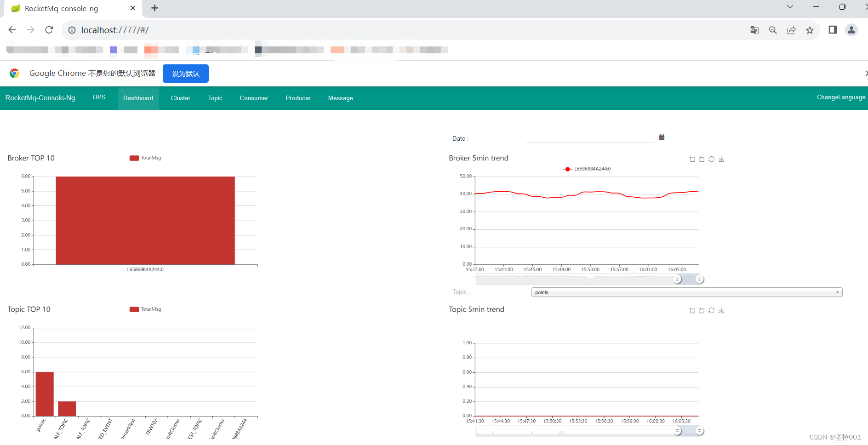Bookmark this page with star icon
Viewport: 868px width, 445px height.
[x=810, y=30]
